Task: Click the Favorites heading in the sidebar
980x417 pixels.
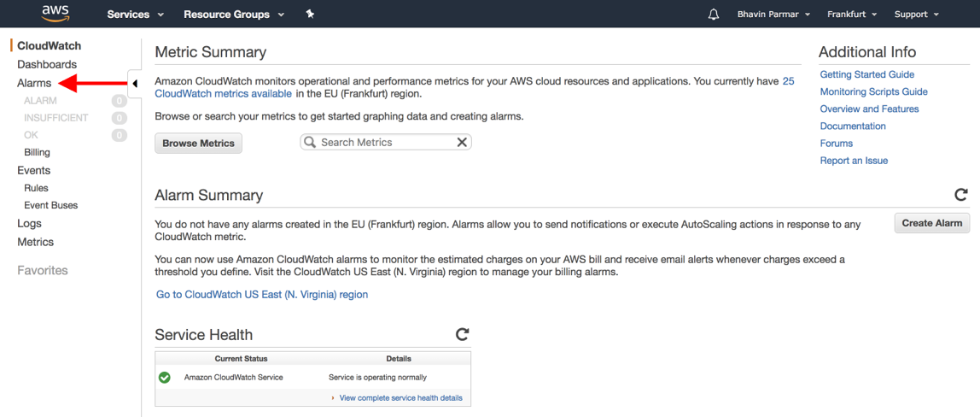Action: pyautogui.click(x=43, y=271)
